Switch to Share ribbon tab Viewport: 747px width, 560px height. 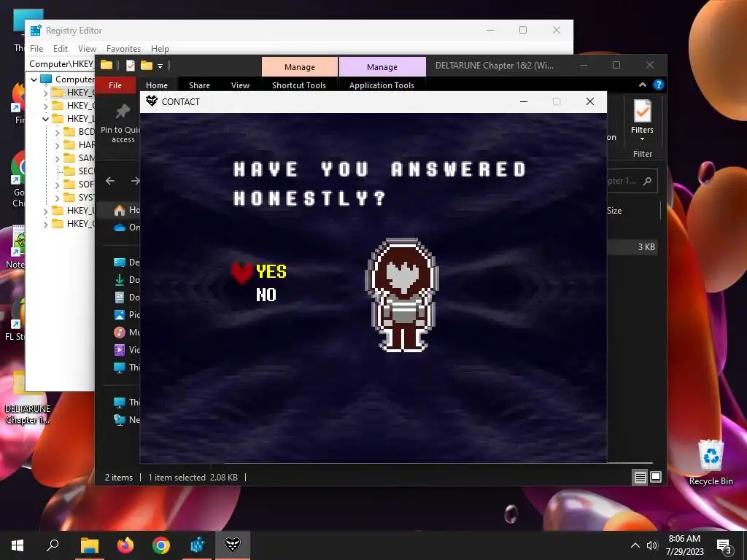[x=199, y=85]
